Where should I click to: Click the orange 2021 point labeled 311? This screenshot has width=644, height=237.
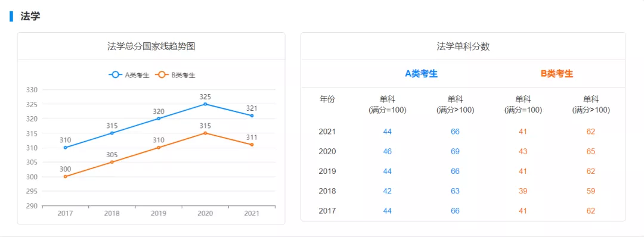coord(252,145)
